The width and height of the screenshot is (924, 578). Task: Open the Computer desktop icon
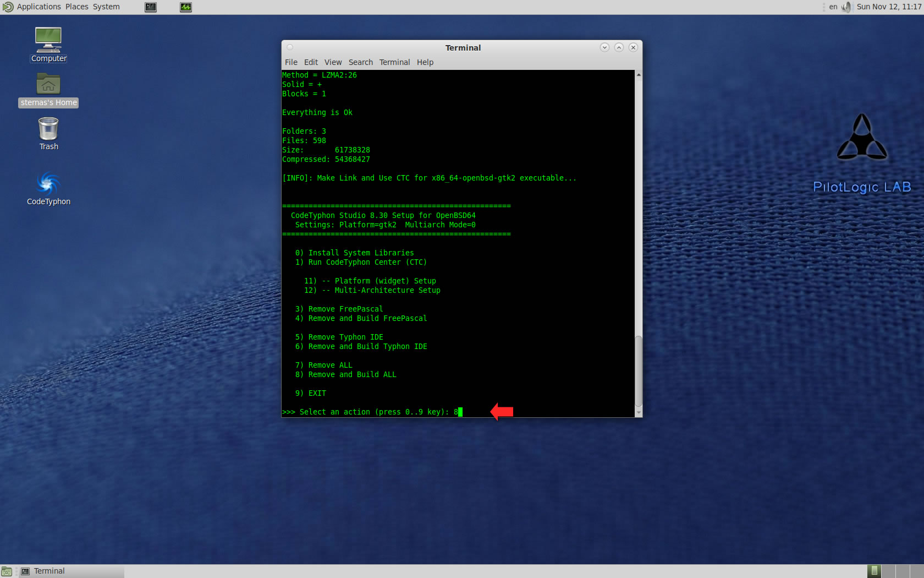(48, 44)
